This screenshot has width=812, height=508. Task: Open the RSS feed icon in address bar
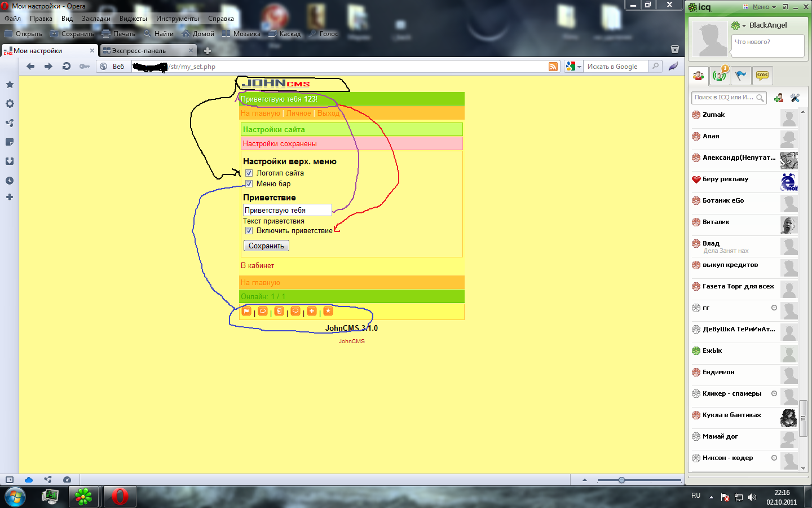click(553, 67)
